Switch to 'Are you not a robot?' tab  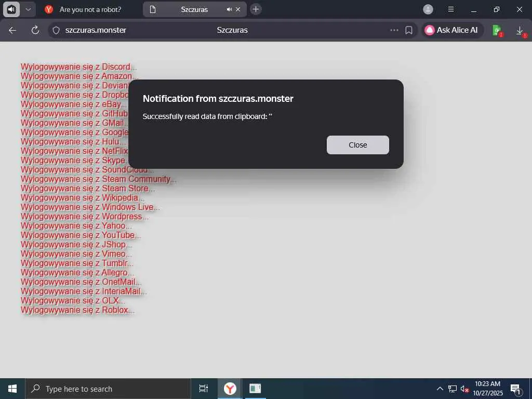coord(90,9)
